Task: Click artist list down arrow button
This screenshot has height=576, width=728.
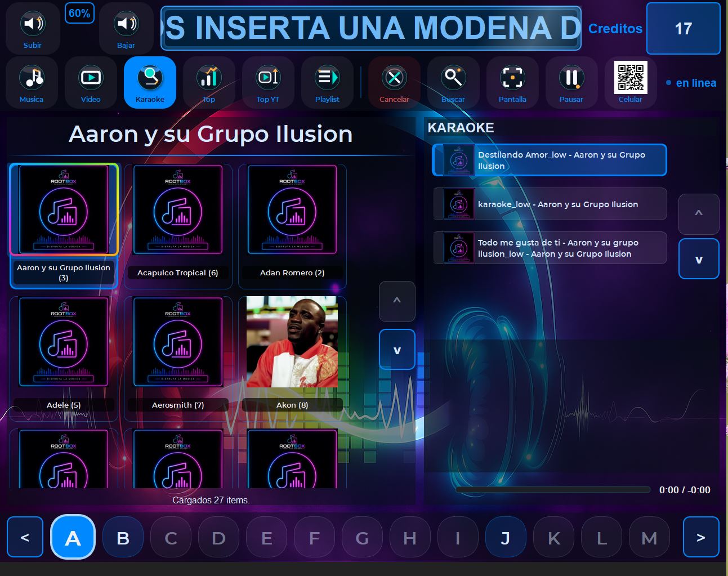Action: tap(397, 350)
